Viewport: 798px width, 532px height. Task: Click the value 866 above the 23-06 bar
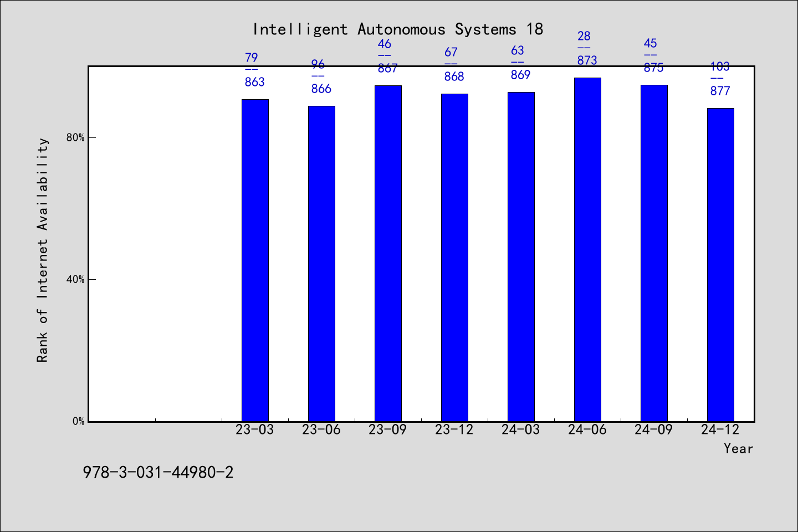pyautogui.click(x=321, y=89)
